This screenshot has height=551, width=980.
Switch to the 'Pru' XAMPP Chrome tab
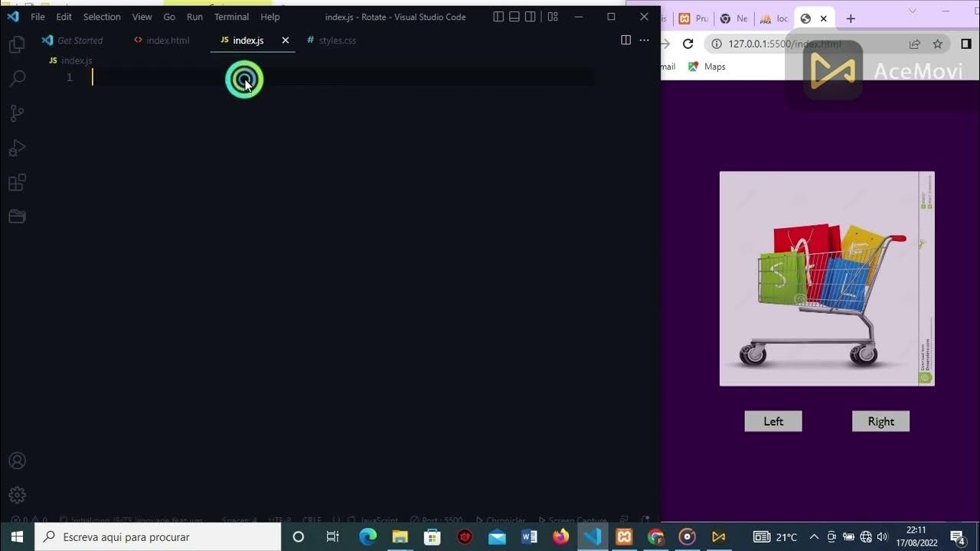[693, 18]
